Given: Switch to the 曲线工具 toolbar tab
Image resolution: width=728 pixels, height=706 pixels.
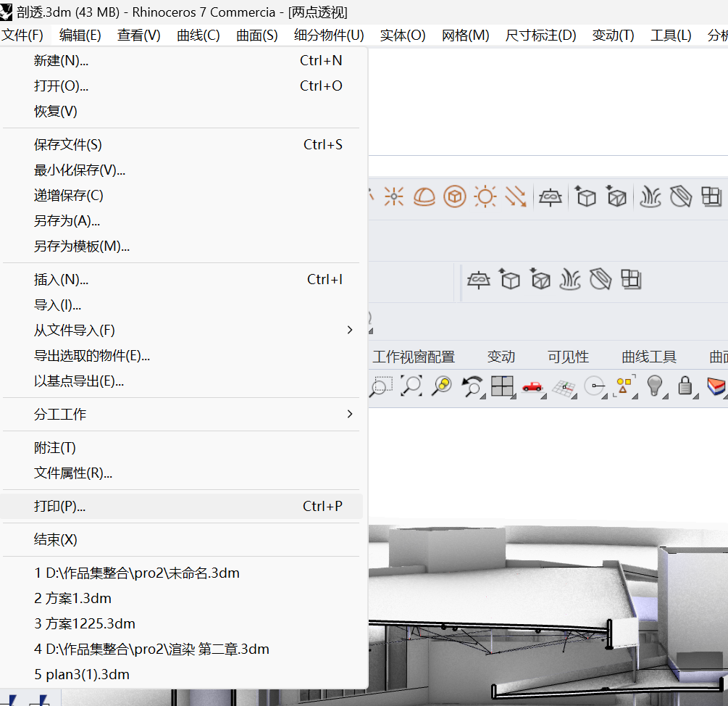Looking at the screenshot, I should (648, 357).
